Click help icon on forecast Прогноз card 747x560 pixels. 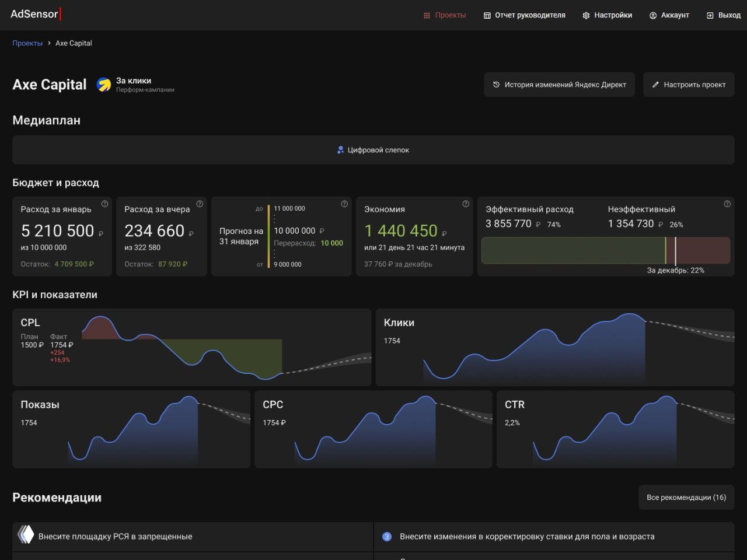[344, 204]
